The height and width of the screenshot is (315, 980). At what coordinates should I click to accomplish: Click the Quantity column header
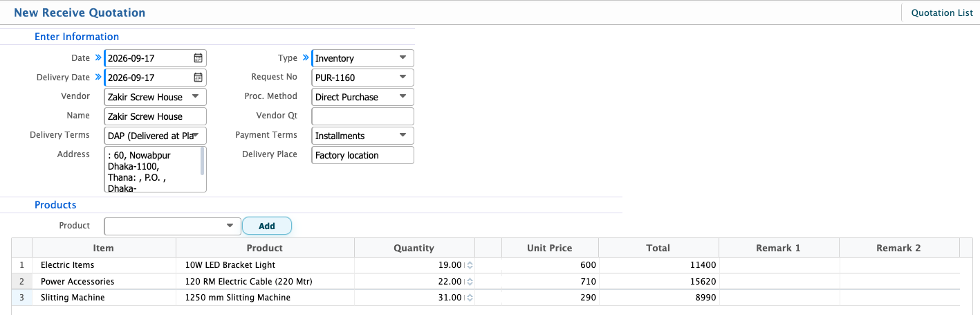(x=414, y=248)
